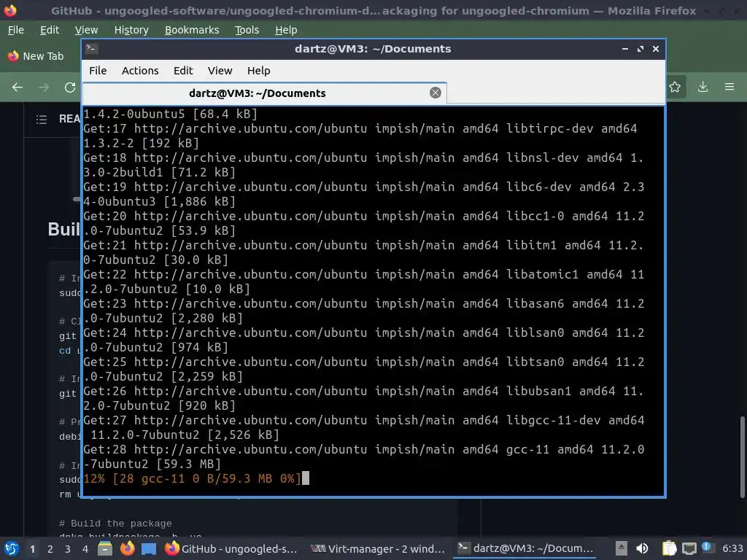747x560 pixels.
Task: Switch to Virt-manager window in taskbar
Action: point(378,548)
